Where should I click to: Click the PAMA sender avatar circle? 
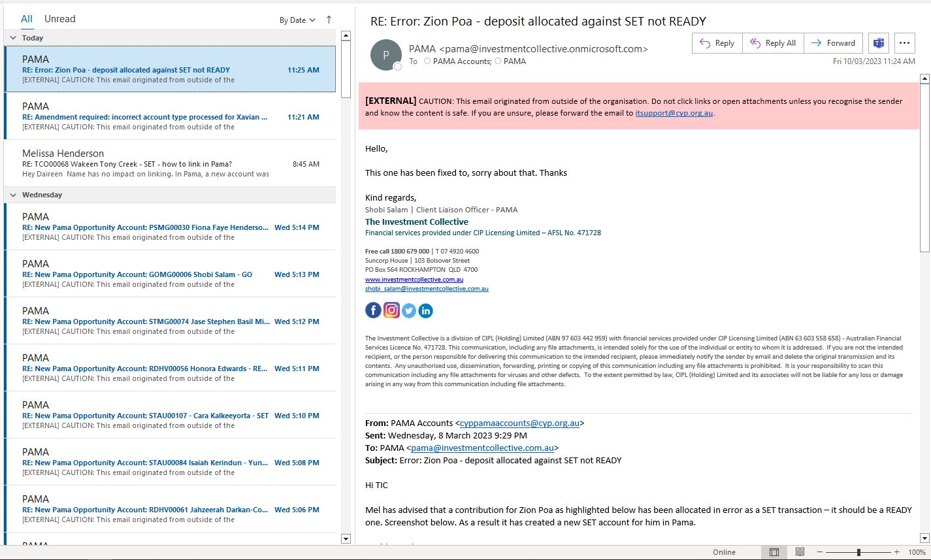tap(386, 55)
